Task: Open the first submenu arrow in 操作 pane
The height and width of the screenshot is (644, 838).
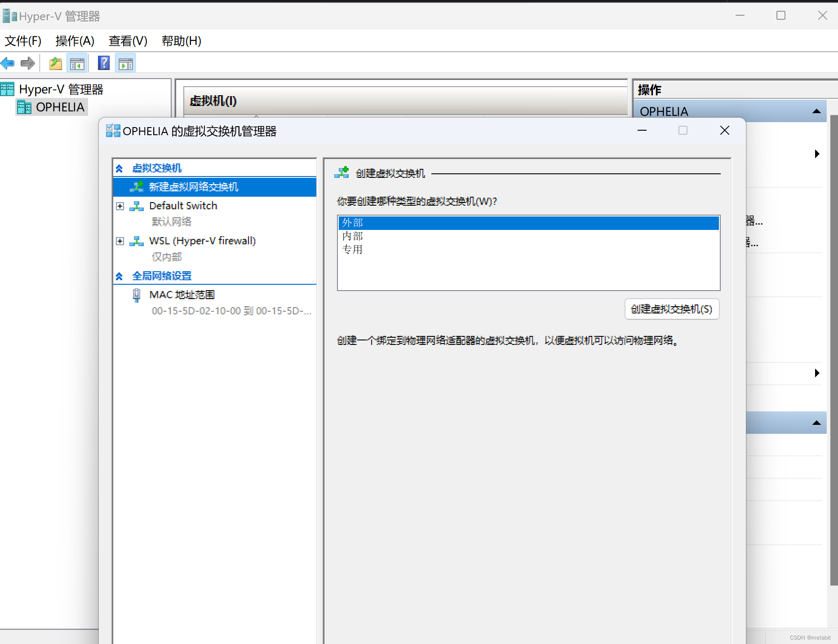Action: coord(817,154)
